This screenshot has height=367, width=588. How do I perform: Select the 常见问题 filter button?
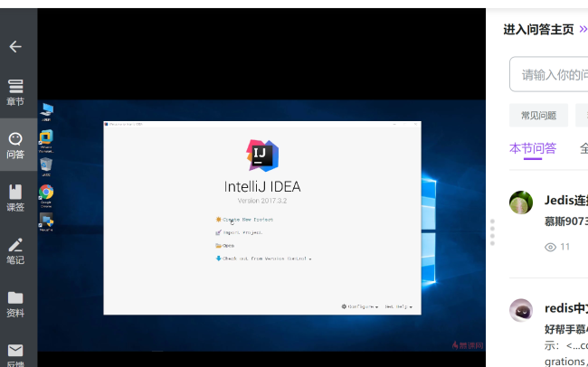[538, 116]
